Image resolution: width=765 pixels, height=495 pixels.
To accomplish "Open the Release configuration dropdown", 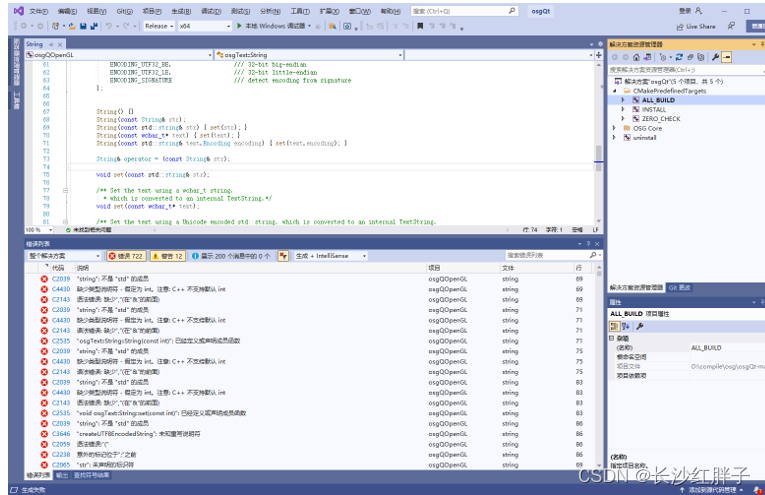I will pyautogui.click(x=159, y=26).
